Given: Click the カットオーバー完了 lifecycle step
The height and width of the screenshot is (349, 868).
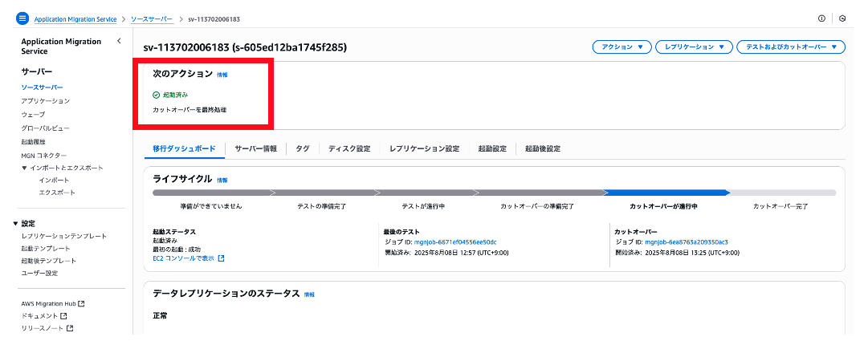Looking at the screenshot, I should click(780, 206).
